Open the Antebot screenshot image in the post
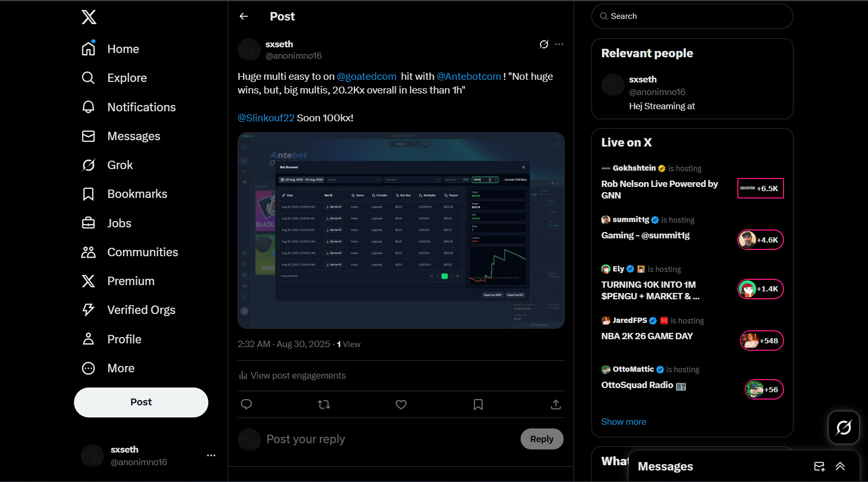This screenshot has height=482, width=868. tap(401, 230)
